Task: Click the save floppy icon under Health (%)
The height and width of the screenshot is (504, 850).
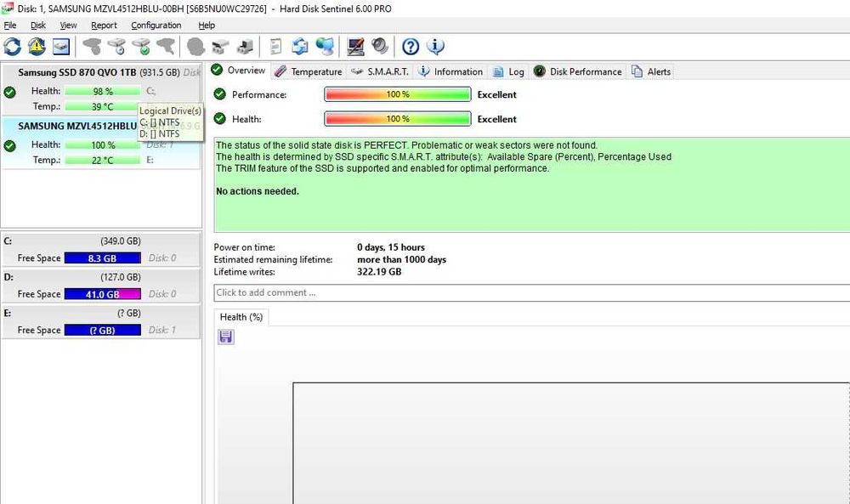Action: pyautogui.click(x=226, y=337)
